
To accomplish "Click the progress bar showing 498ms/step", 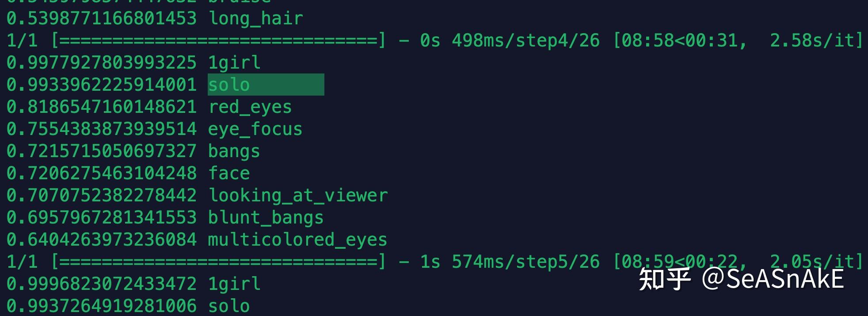I will [219, 40].
